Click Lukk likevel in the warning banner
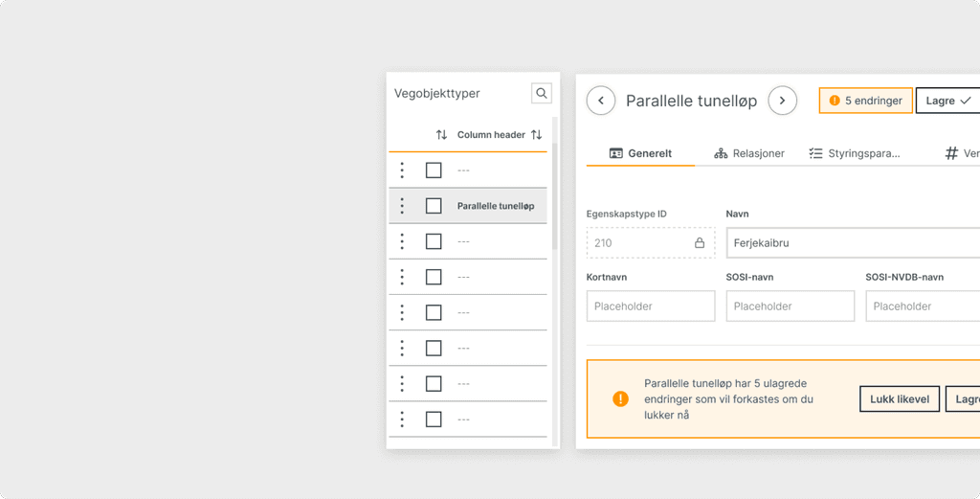Viewport: 980px width, 499px height. click(x=900, y=399)
